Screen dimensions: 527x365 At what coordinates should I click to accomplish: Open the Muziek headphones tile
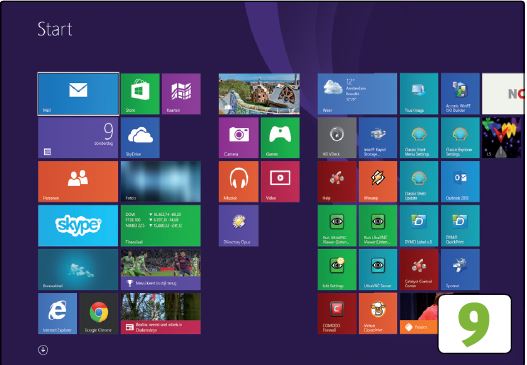tap(238, 181)
